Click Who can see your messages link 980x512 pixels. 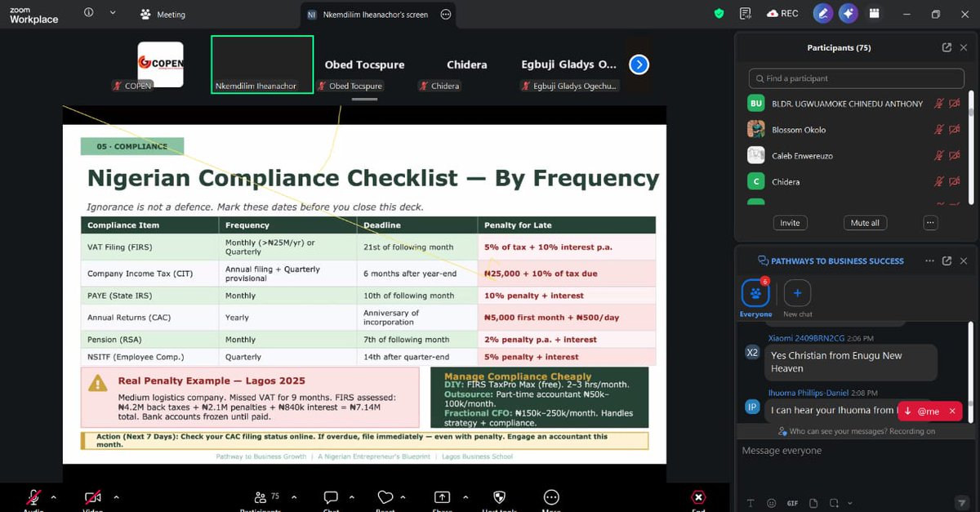point(857,431)
